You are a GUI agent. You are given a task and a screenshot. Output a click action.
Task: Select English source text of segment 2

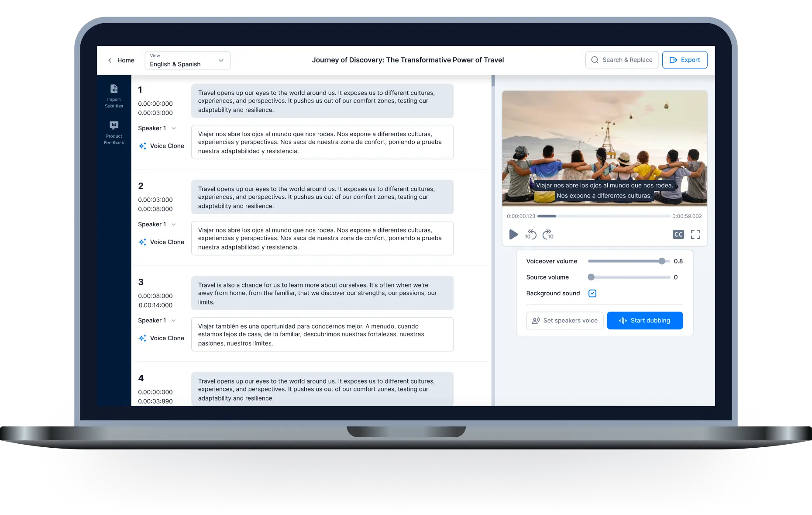[x=322, y=197]
